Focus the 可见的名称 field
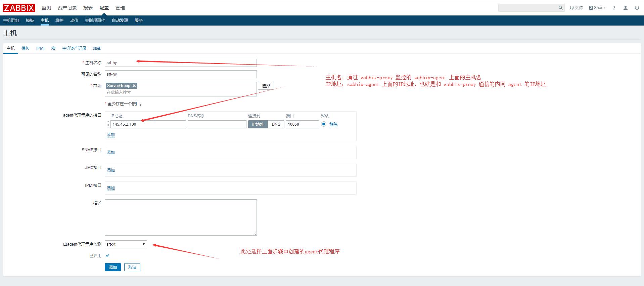 coord(181,74)
